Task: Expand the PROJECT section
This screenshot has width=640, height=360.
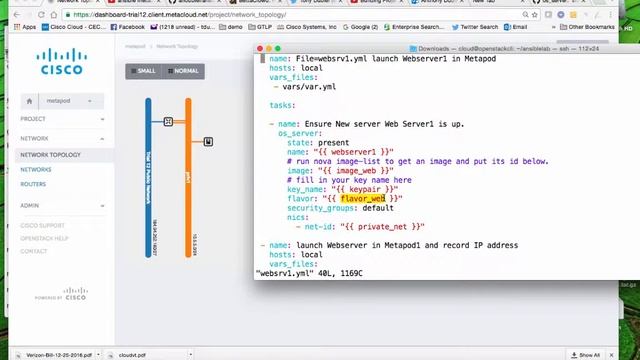Action: click(62, 119)
